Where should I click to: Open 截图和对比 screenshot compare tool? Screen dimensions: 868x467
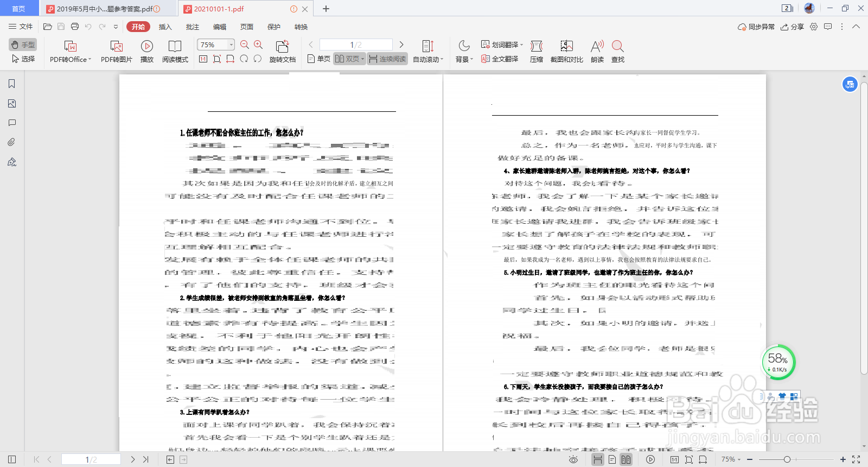pos(566,52)
